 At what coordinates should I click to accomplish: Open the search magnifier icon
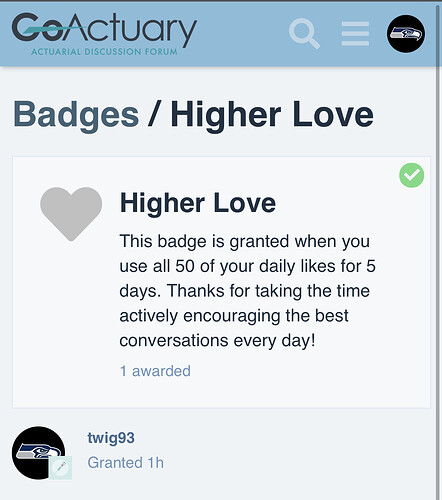304,34
